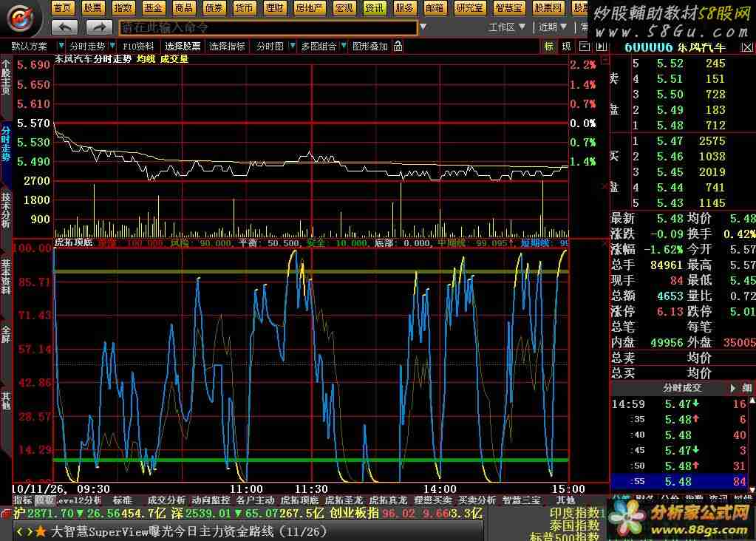Screen dimensions: 756x541
Task: Expand the 默认方案 dropdown arrow
Action: pyautogui.click(x=61, y=47)
